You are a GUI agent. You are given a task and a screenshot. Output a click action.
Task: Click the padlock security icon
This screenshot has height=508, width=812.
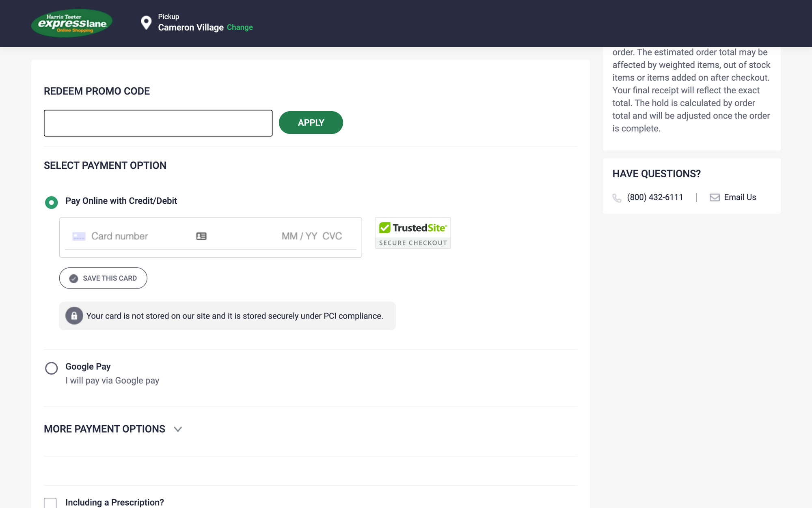[74, 316]
